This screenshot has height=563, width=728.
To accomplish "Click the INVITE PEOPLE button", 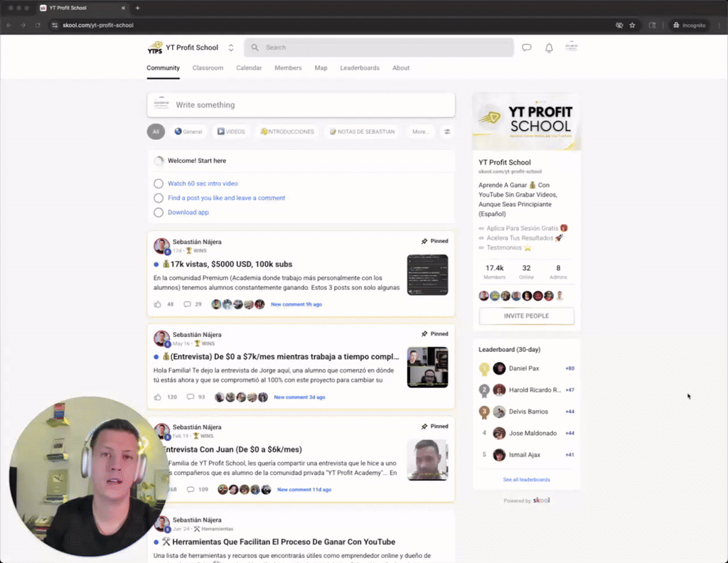I will pyautogui.click(x=527, y=316).
